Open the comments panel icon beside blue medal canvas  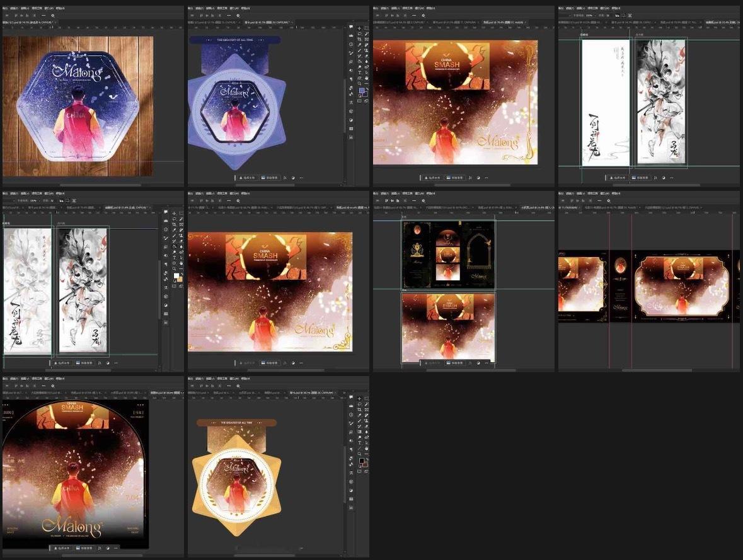[x=351, y=26]
